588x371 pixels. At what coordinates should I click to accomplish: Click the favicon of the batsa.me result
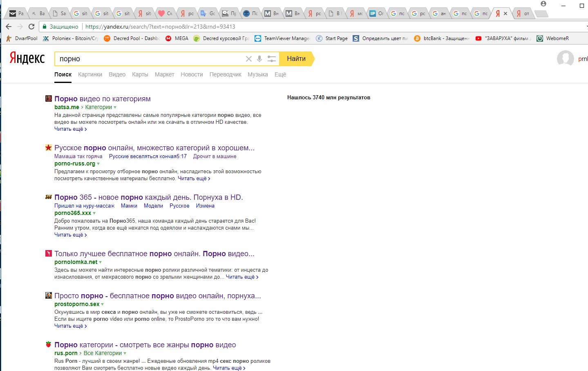[49, 98]
